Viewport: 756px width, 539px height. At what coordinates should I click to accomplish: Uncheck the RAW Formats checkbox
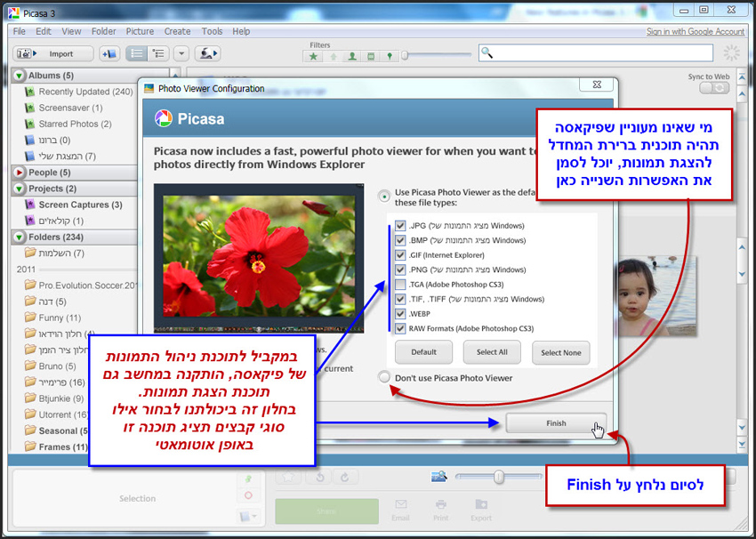point(400,328)
